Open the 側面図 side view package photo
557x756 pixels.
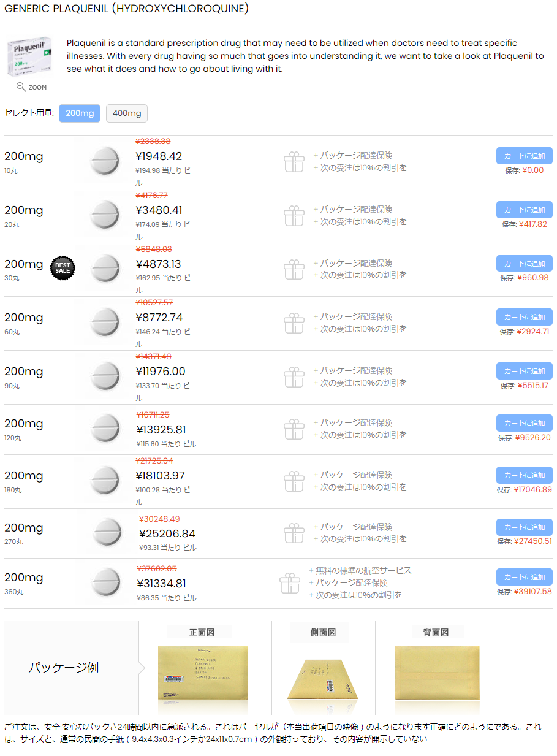(323, 679)
